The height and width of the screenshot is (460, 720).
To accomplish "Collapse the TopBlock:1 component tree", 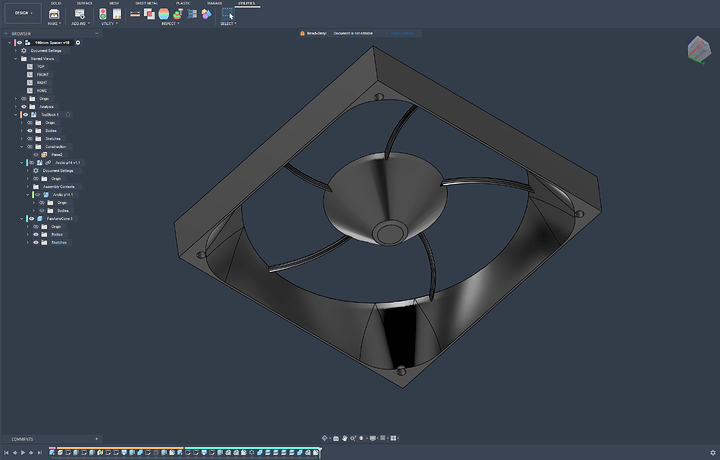I will [16, 115].
